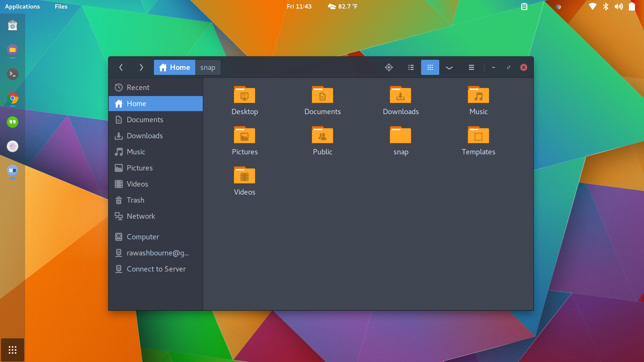The width and height of the screenshot is (644, 362).
Task: Expand the snap folder breadcrumb
Action: [208, 67]
